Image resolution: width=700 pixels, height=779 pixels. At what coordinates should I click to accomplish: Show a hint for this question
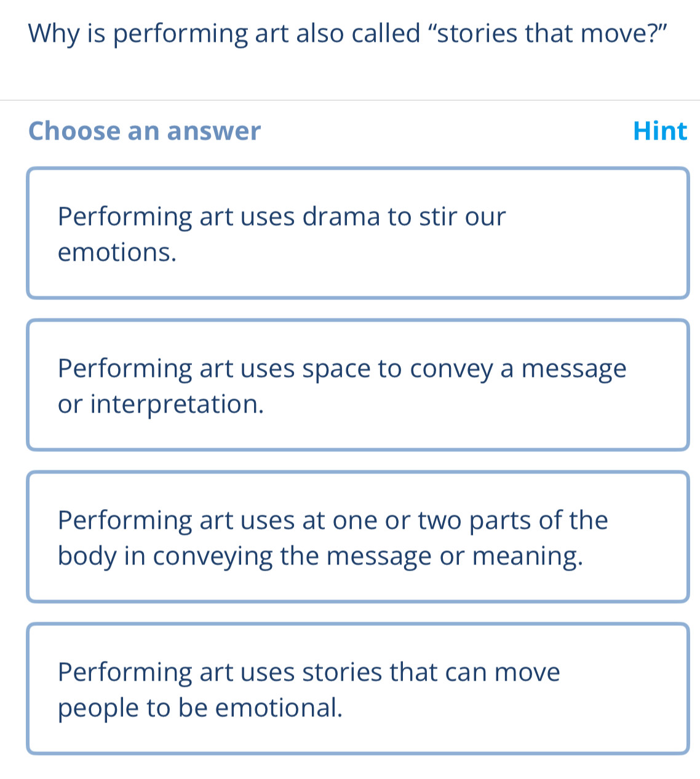tap(660, 131)
